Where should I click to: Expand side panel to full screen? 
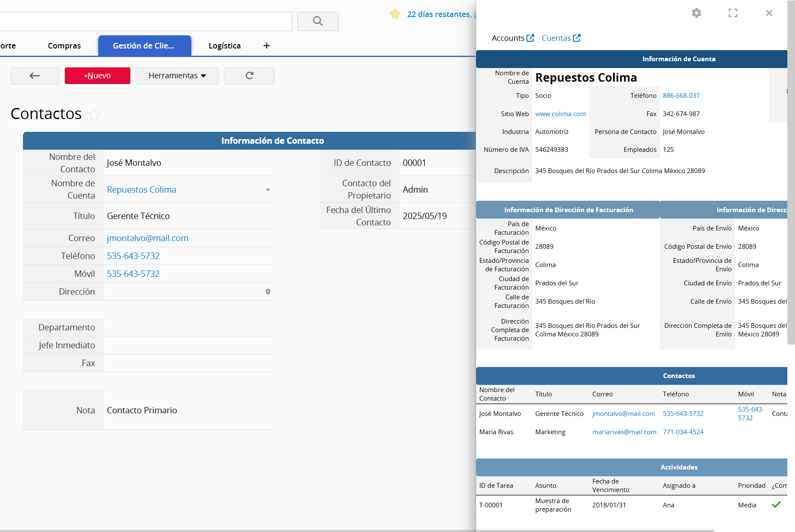pos(733,13)
